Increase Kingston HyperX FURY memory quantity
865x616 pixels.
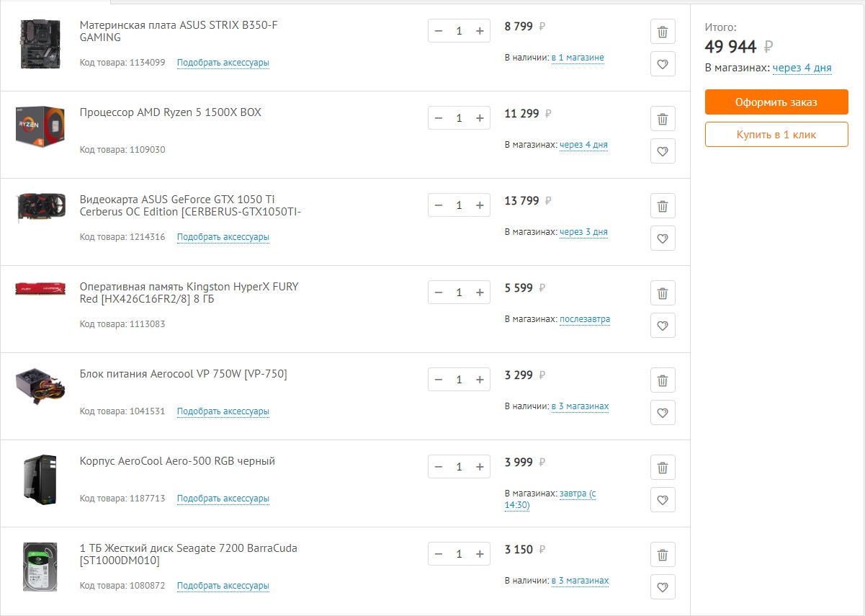(480, 293)
